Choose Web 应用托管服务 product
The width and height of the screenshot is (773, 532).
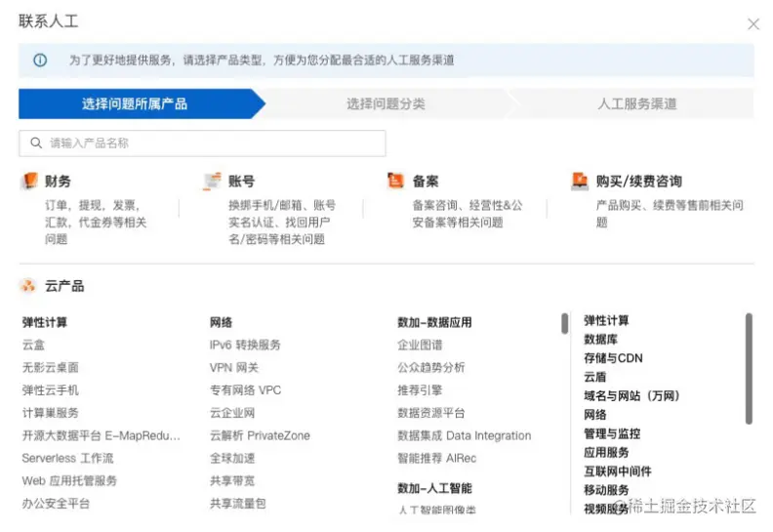tap(69, 480)
